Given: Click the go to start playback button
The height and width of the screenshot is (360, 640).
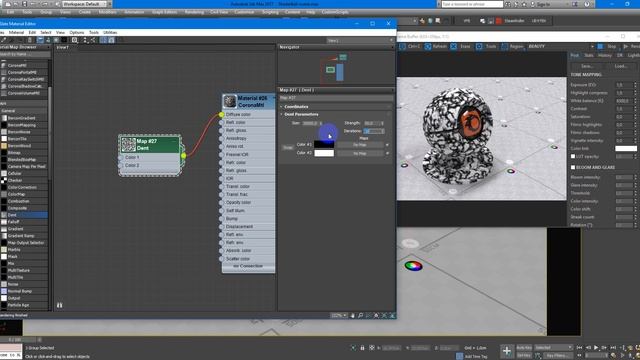Looking at the screenshot, I should pos(580,348).
